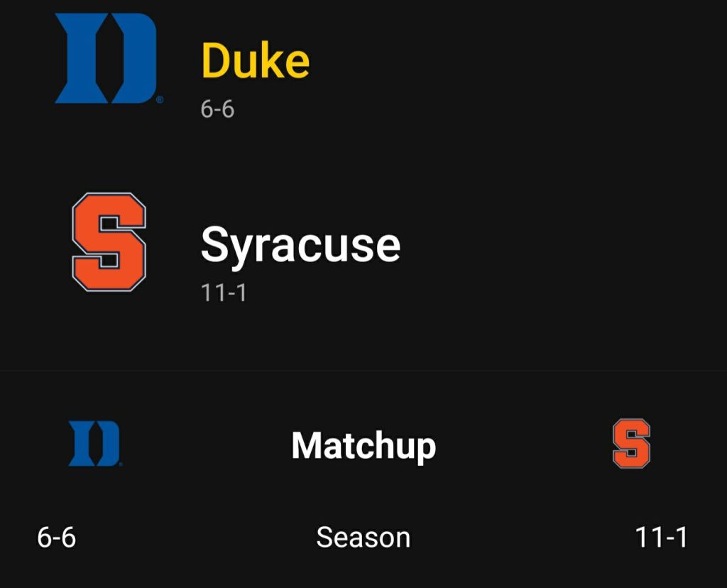This screenshot has height=588, width=727.
Task: Click the Matchup heading
Action: click(x=363, y=446)
